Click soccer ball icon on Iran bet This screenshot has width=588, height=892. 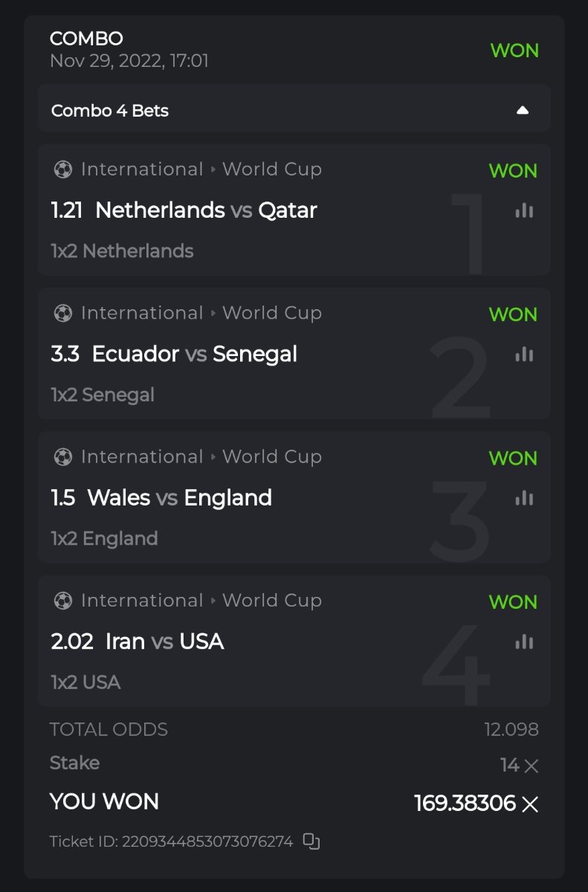click(63, 600)
